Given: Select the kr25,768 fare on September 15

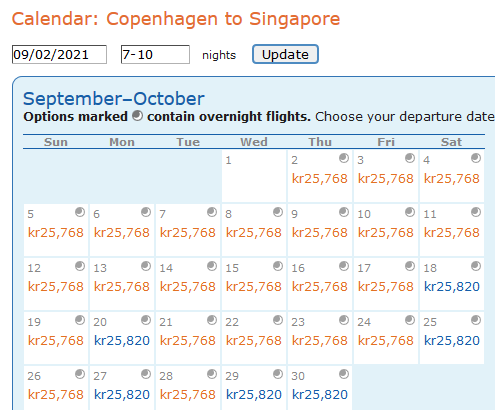Looking at the screenshot, I should click(254, 287).
